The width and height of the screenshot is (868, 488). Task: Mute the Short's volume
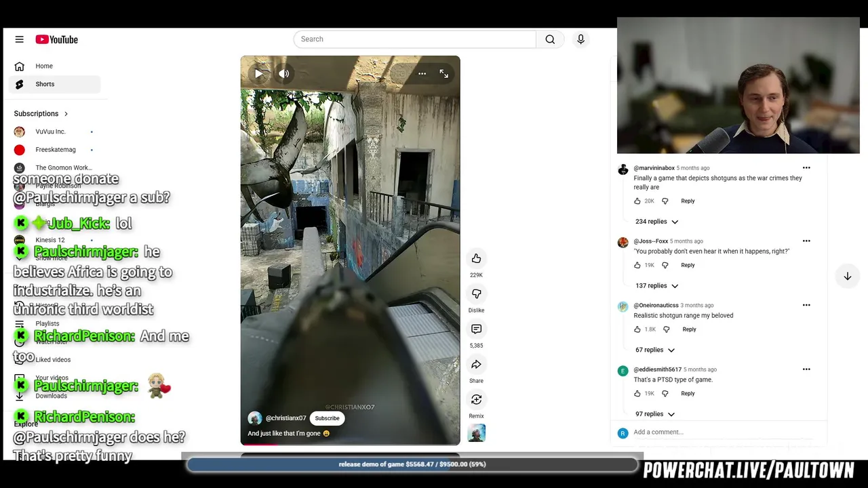tap(284, 74)
